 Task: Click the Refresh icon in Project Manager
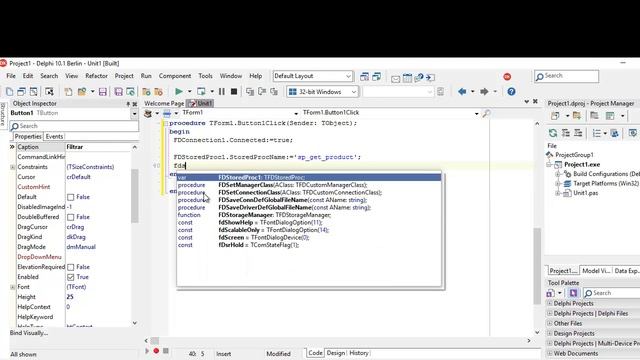[x=553, y=133]
